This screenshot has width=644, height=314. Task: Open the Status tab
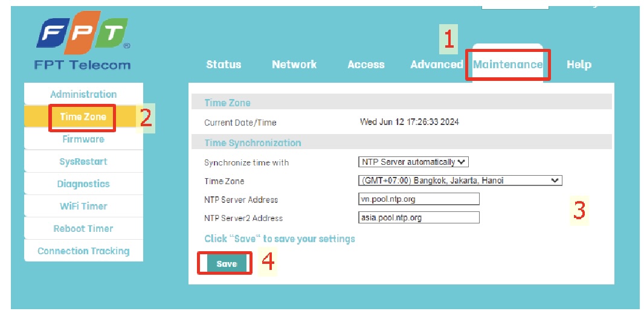coord(224,65)
